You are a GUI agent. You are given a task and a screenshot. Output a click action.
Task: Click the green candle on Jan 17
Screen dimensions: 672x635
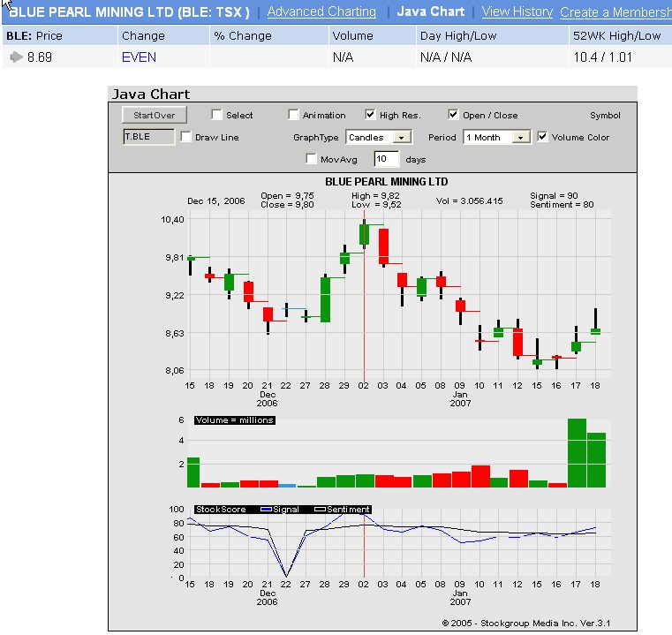click(576, 347)
